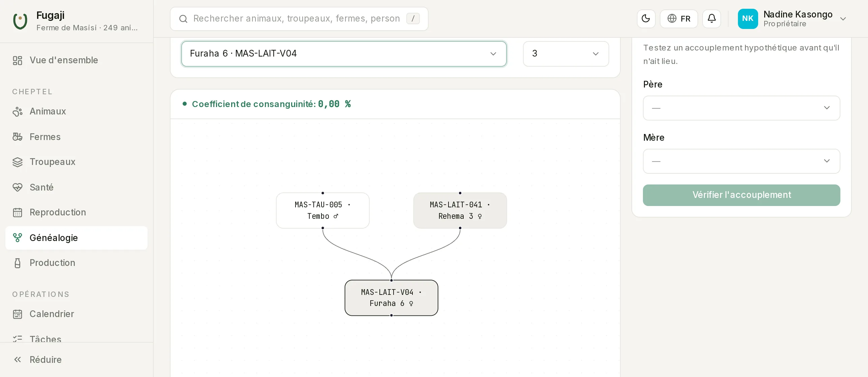Click the Coefficient de consanguinité 0,00 % value
This screenshot has height=377, width=868.
[335, 104]
